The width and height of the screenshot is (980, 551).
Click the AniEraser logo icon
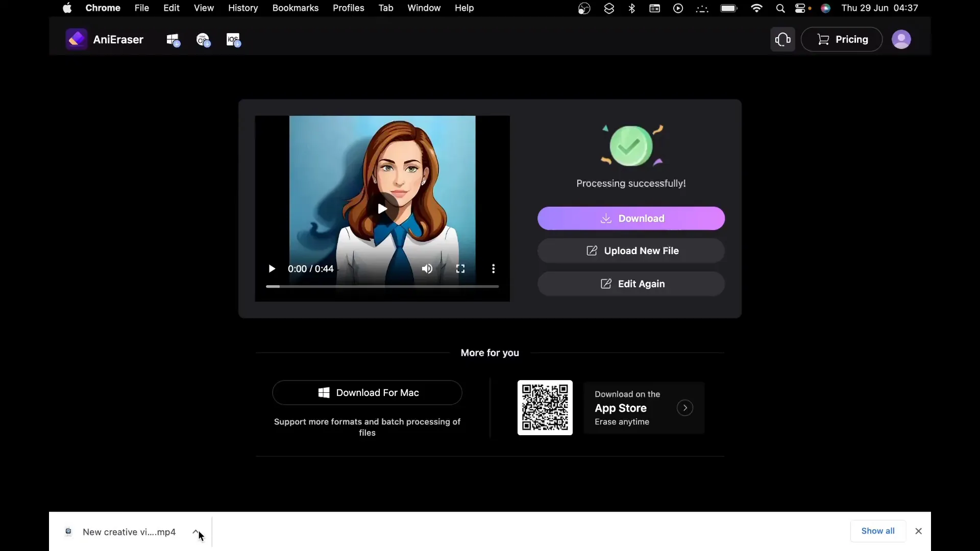(x=76, y=39)
